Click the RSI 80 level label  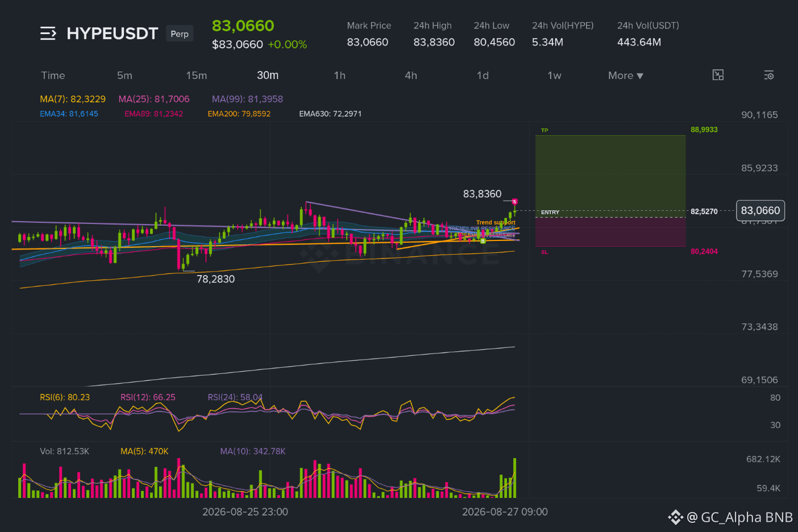[775, 398]
